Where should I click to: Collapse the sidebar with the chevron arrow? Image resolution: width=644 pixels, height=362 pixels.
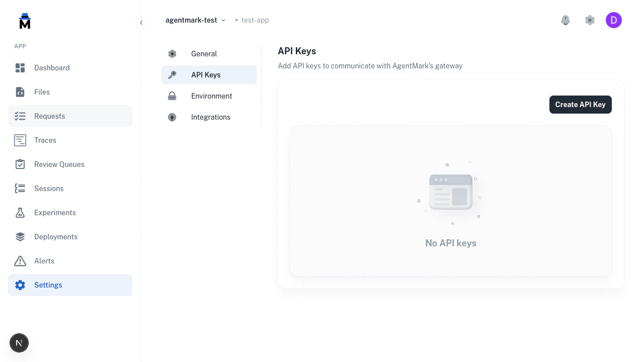point(141,22)
